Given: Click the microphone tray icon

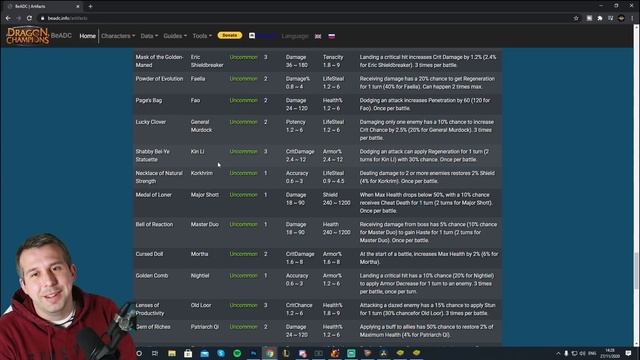Looking at the screenshot, I should pyautogui.click(x=566, y=353).
